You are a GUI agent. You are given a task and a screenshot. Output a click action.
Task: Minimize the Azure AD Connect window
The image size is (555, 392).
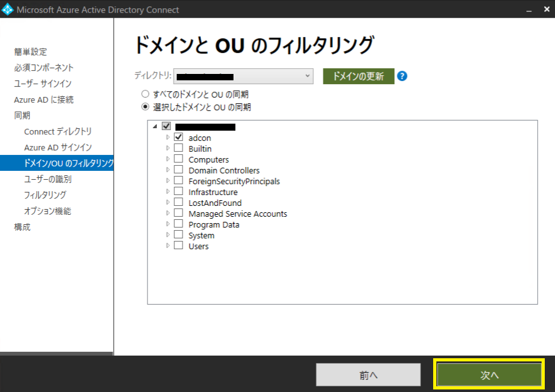click(x=529, y=10)
